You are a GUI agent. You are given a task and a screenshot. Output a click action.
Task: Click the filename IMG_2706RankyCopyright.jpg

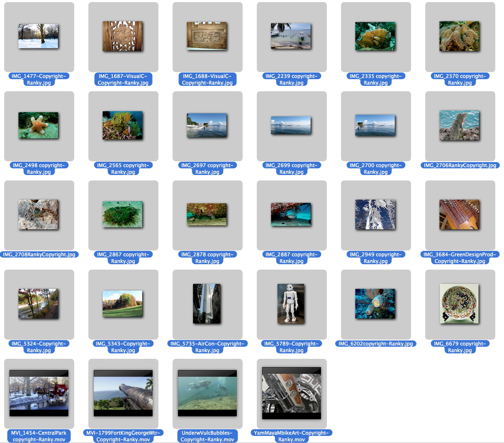click(x=460, y=165)
